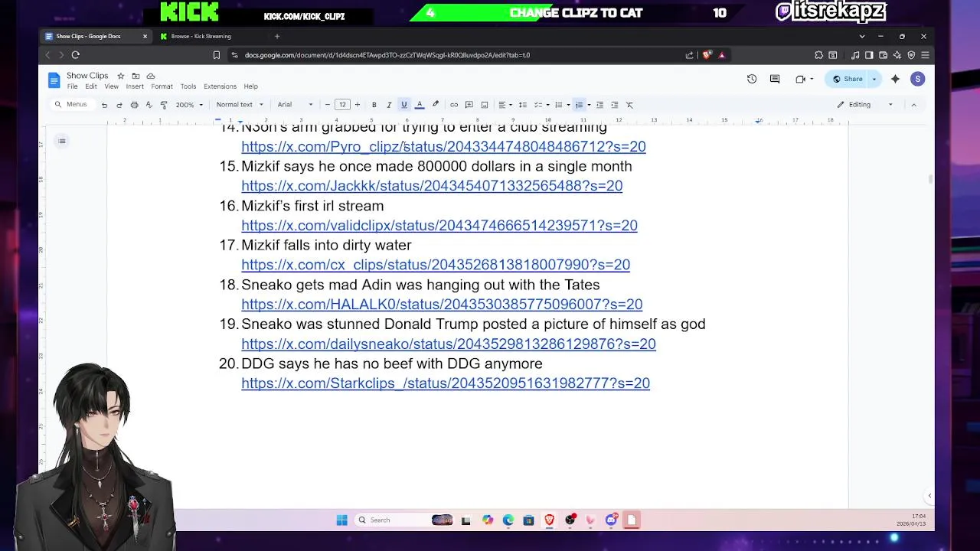Screen dimensions: 980x551
Task: Open version history clock icon
Action: [752, 79]
